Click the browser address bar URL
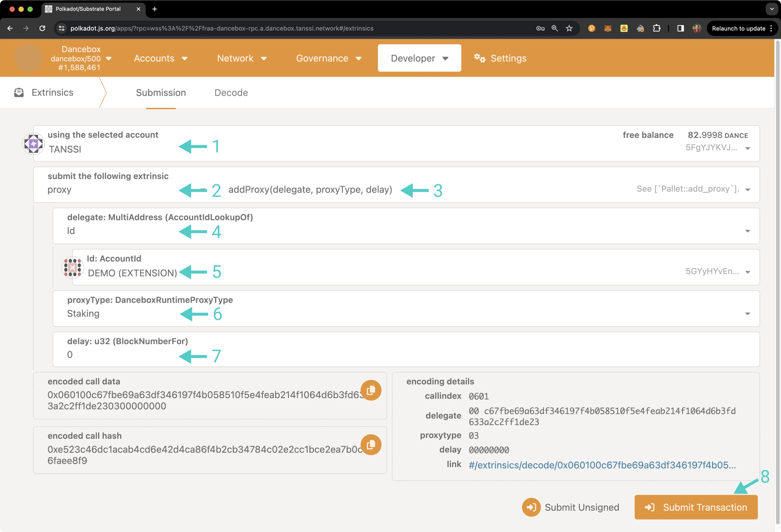 [222, 29]
